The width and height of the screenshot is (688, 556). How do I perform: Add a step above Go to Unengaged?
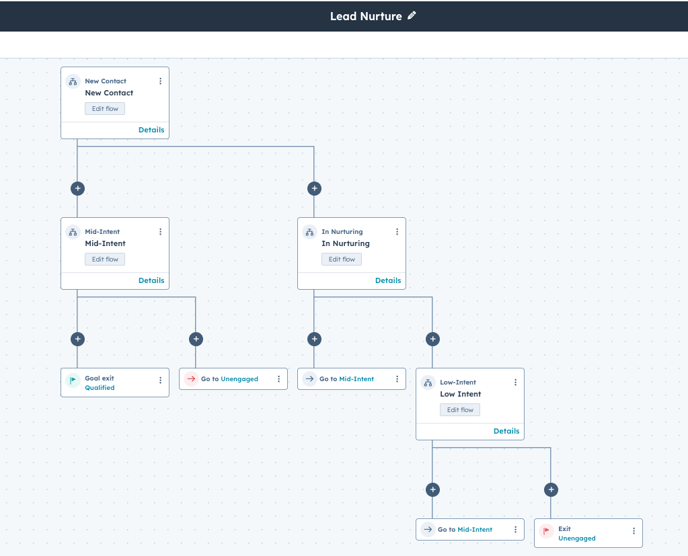coord(196,339)
